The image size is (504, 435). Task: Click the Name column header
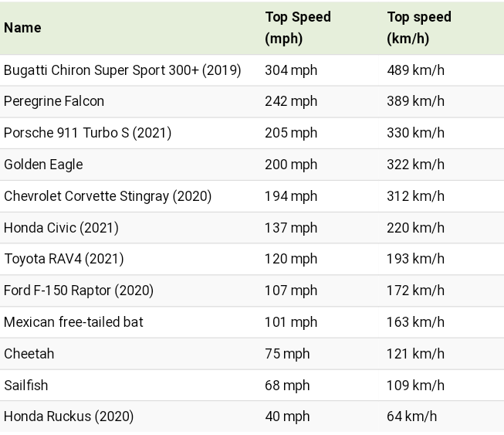[22, 28]
